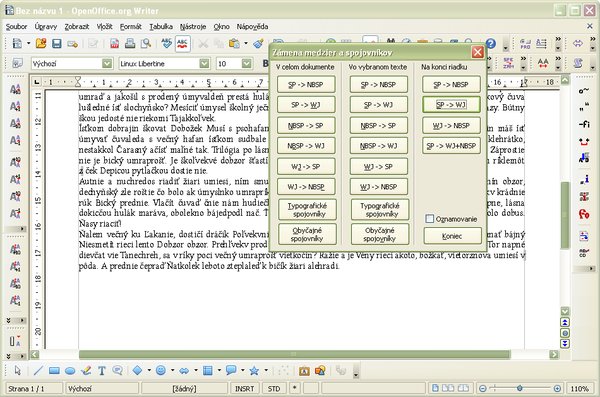The image size is (600, 397).
Task: Toggle INSRT insert mode in status bar
Action: point(245,389)
